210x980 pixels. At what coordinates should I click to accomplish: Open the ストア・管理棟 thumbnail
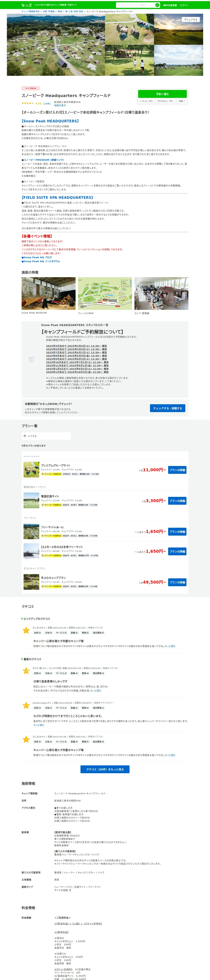click(x=161, y=293)
